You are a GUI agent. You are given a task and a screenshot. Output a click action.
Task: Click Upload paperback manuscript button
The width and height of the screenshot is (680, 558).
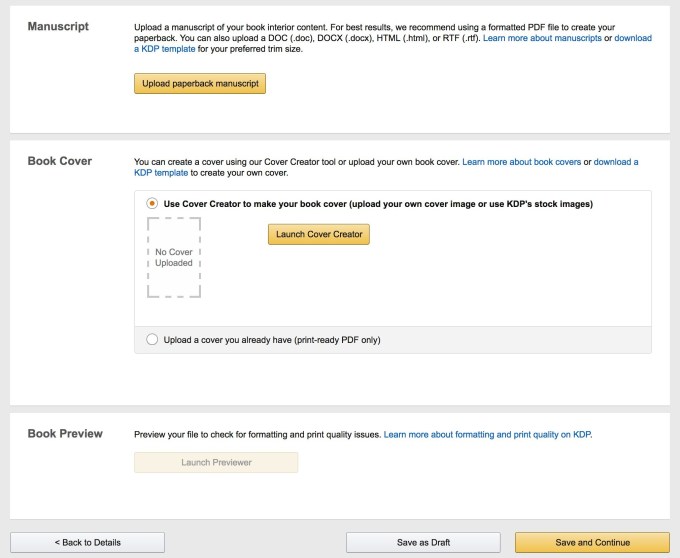click(200, 83)
